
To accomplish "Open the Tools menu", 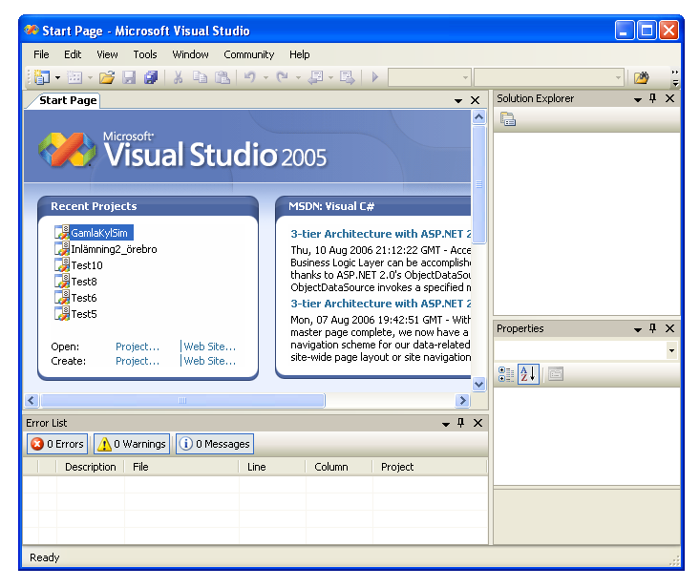I will (x=145, y=54).
